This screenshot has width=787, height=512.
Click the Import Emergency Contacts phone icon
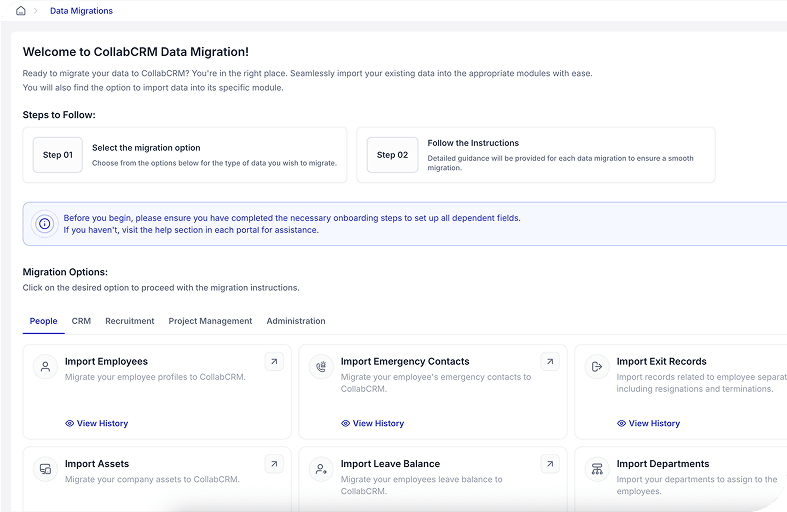[x=321, y=367]
